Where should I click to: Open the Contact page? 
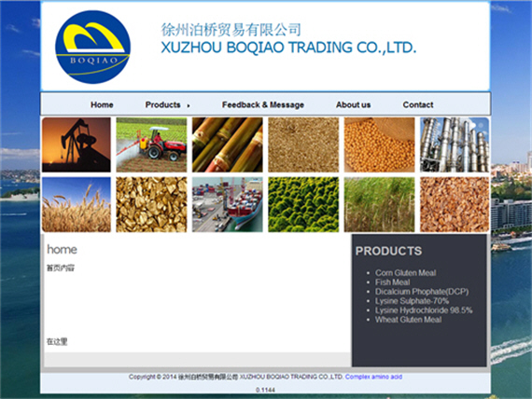(x=418, y=104)
